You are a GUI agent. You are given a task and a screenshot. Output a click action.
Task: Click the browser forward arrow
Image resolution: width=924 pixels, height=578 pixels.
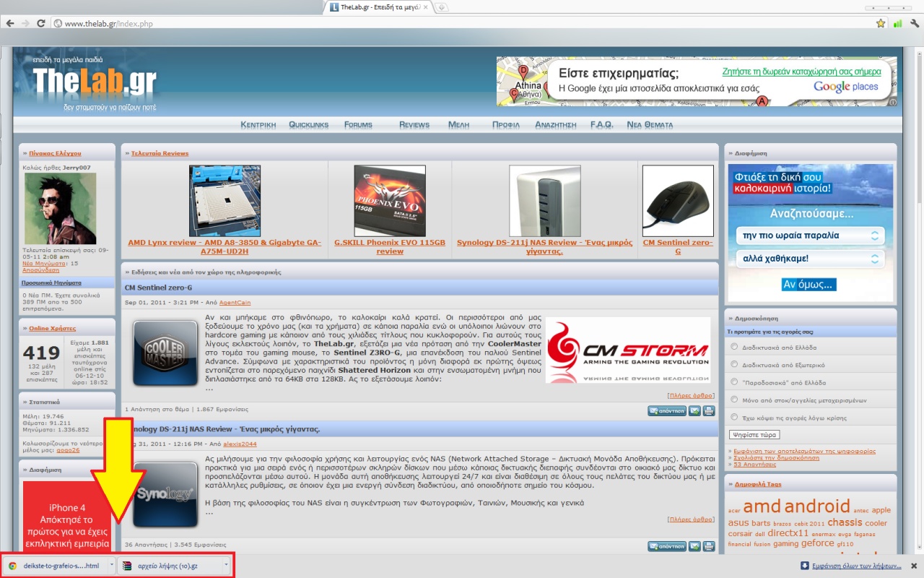click(25, 23)
